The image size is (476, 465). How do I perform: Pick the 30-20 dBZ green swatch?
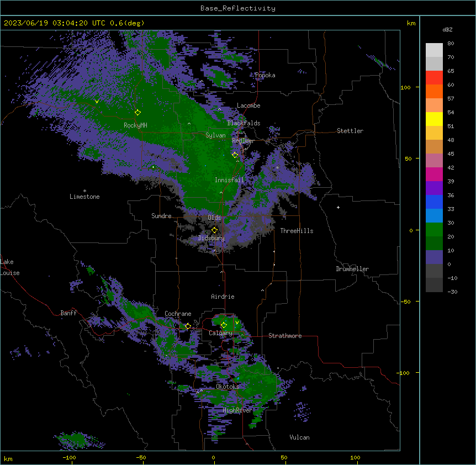tap(434, 230)
